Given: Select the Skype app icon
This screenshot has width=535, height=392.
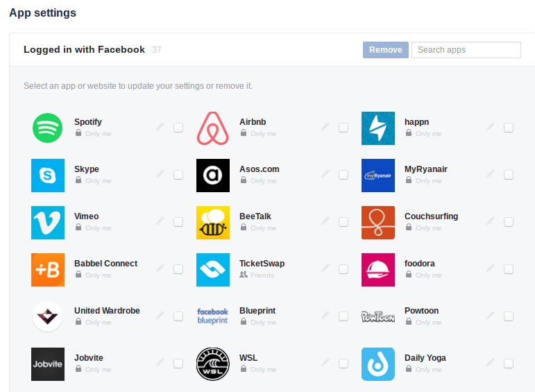Looking at the screenshot, I should (x=48, y=176).
